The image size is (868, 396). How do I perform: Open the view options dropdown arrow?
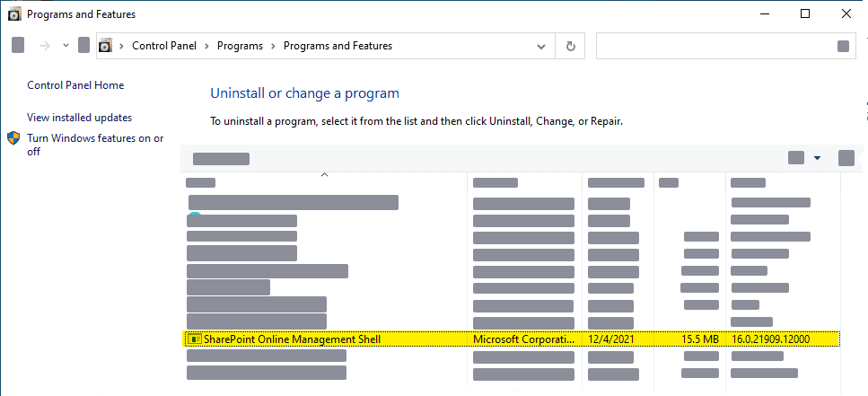coord(817,158)
